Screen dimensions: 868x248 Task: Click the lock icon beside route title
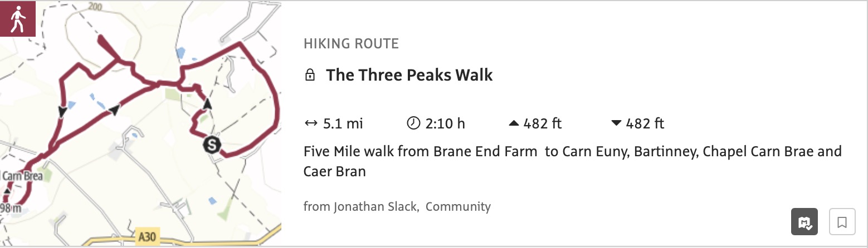[x=310, y=75]
